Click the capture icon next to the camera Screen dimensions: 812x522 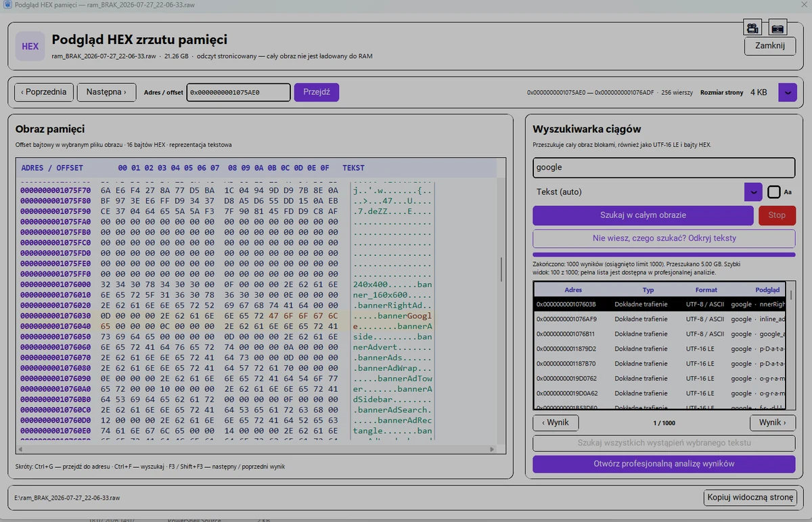coord(777,28)
